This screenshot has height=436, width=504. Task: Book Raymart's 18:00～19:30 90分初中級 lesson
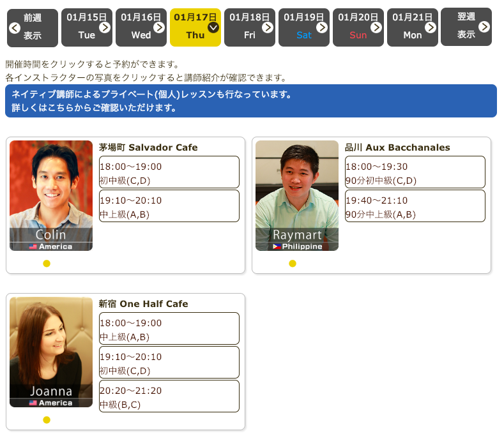point(415,172)
